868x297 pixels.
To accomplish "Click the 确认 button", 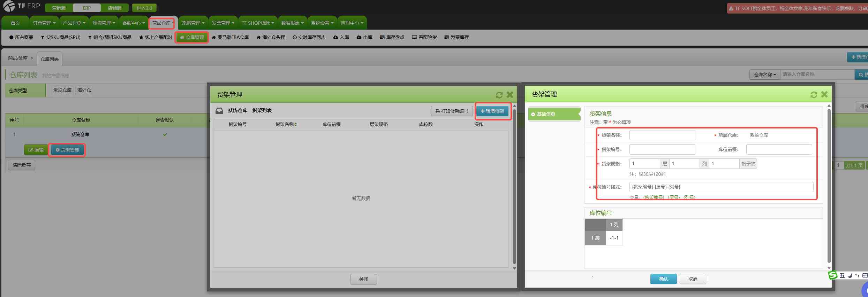I will [663, 279].
